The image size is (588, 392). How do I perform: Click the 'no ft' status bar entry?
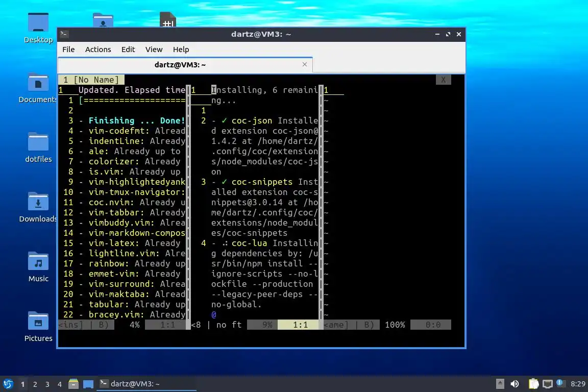229,325
